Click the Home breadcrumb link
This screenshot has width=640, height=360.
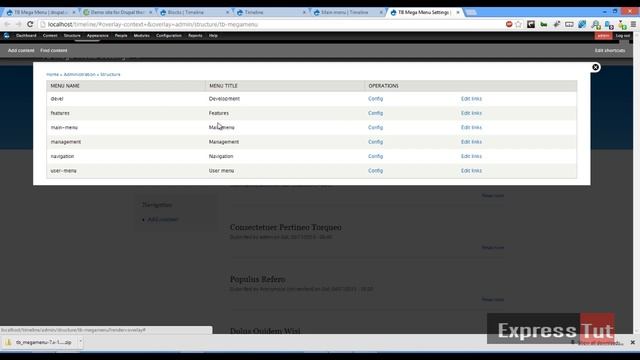[52, 75]
